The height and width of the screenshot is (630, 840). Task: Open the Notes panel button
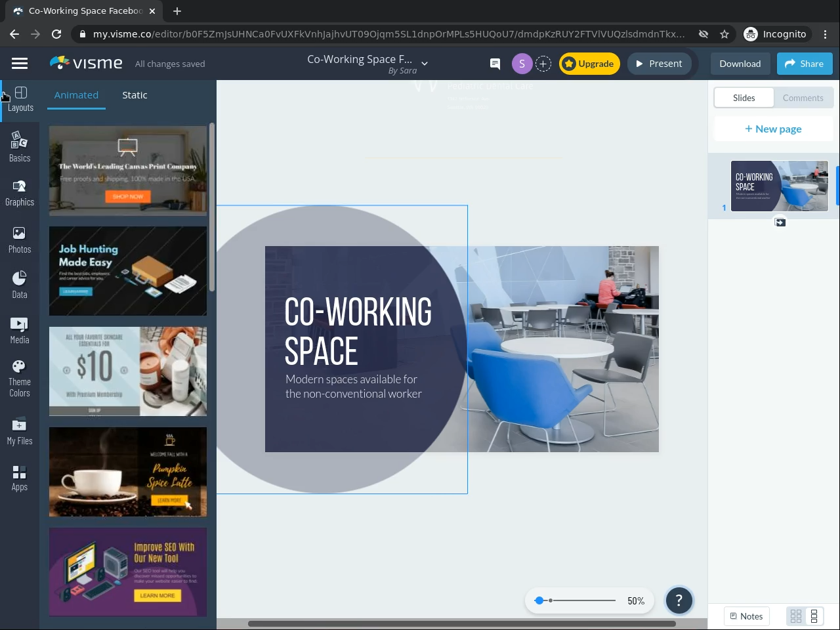tap(747, 616)
